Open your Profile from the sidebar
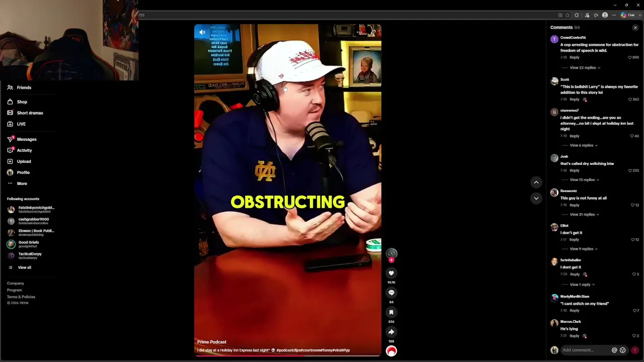 tap(23, 172)
